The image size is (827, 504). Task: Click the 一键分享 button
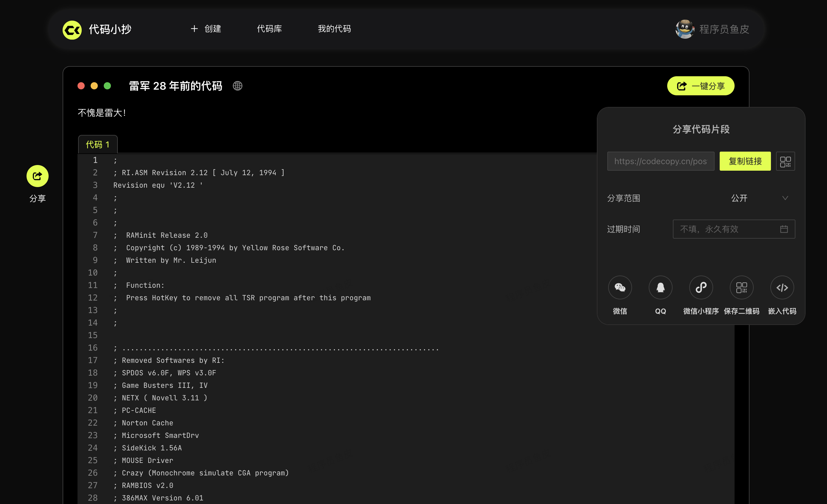click(701, 86)
